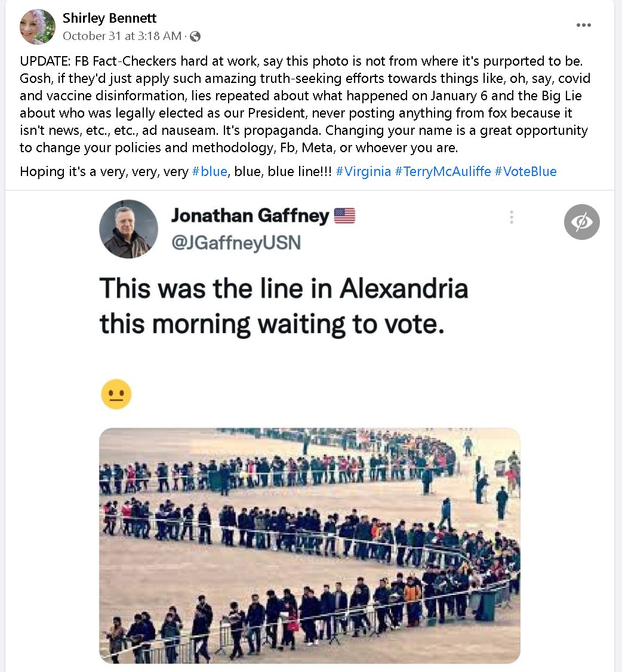Click the @JGaffneyUSN handle
This screenshot has width=622, height=672.
pyautogui.click(x=236, y=243)
